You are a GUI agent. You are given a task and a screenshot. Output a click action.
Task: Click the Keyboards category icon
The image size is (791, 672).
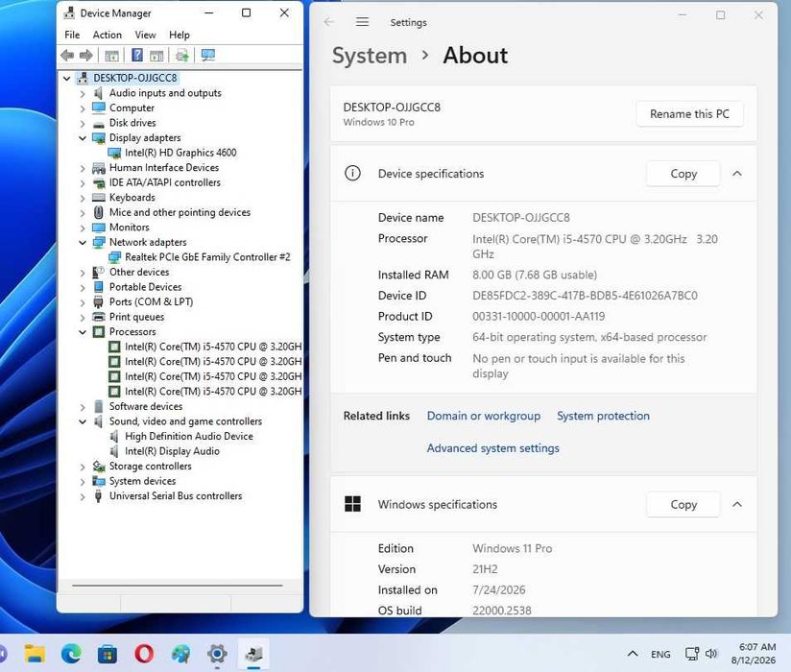(x=98, y=197)
